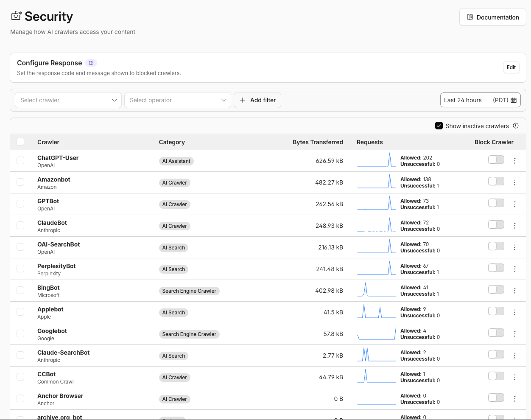Switch on Block Crawler for PerplexityBot
The height and width of the screenshot is (420, 531).
[x=496, y=268]
